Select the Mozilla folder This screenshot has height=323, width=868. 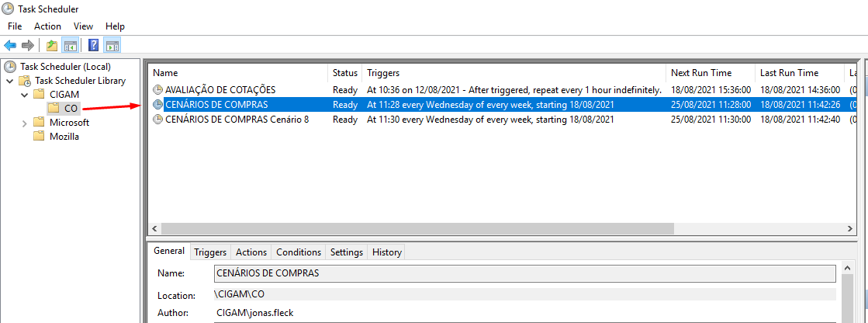point(64,137)
